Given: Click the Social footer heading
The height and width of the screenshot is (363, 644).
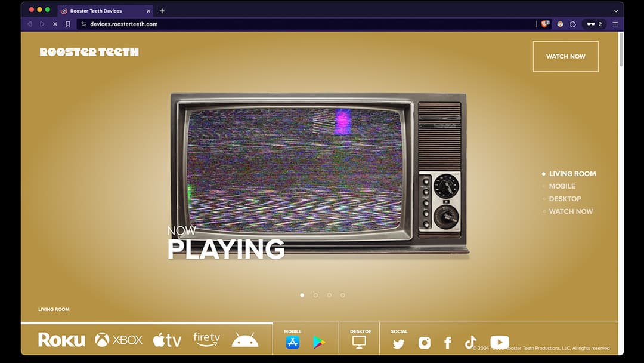Looking at the screenshot, I should coord(399,331).
